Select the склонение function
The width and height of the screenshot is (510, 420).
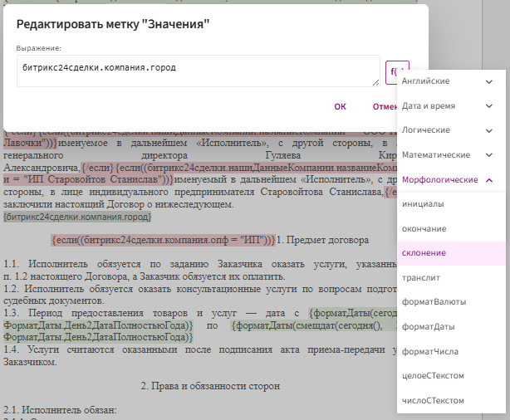pyautogui.click(x=424, y=252)
